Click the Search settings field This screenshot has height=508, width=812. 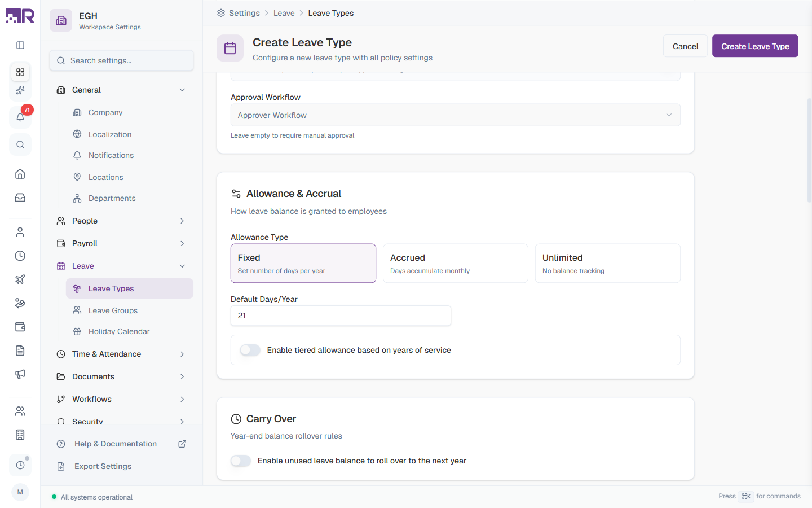click(x=122, y=60)
